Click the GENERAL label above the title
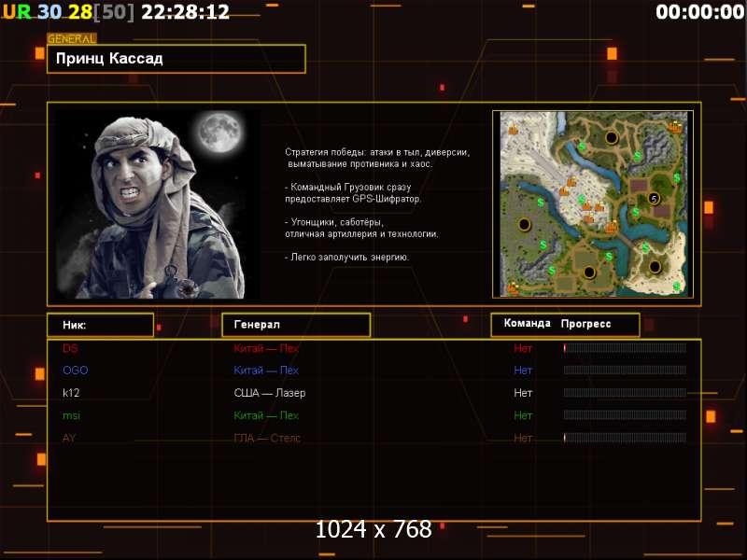 (72, 38)
